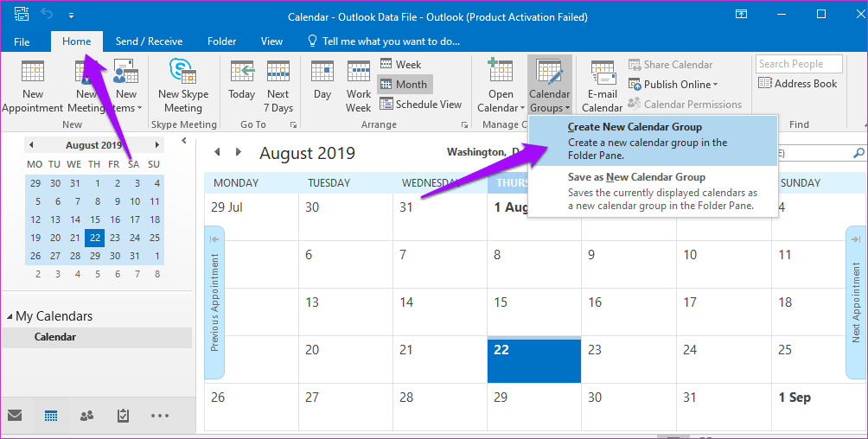Open the View tab
The height and width of the screenshot is (439, 868).
(271, 41)
